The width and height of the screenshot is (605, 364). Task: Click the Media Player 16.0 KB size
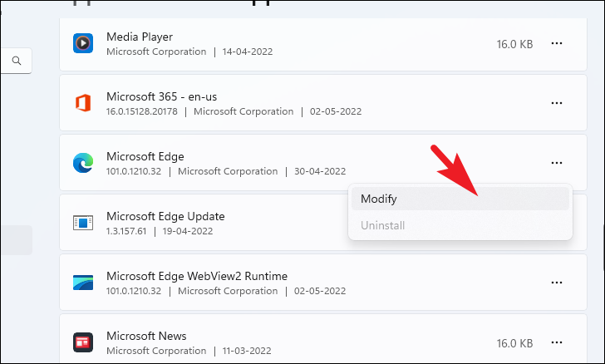click(514, 44)
